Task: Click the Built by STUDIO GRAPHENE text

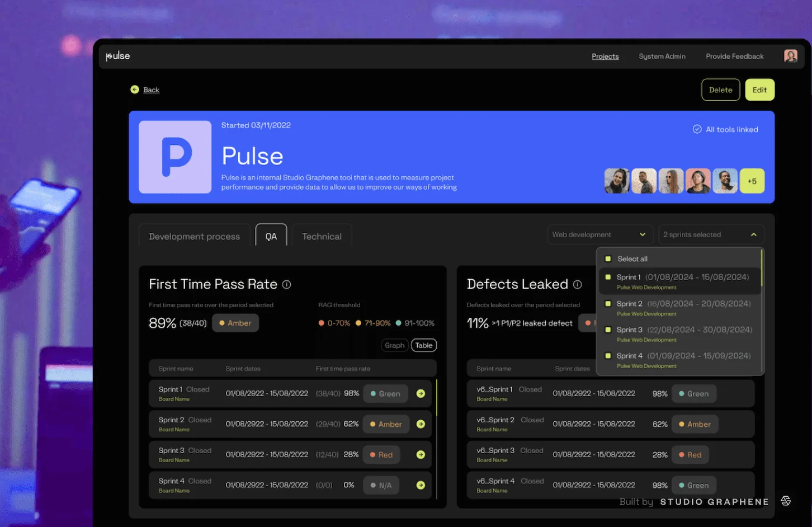Action: click(x=694, y=502)
